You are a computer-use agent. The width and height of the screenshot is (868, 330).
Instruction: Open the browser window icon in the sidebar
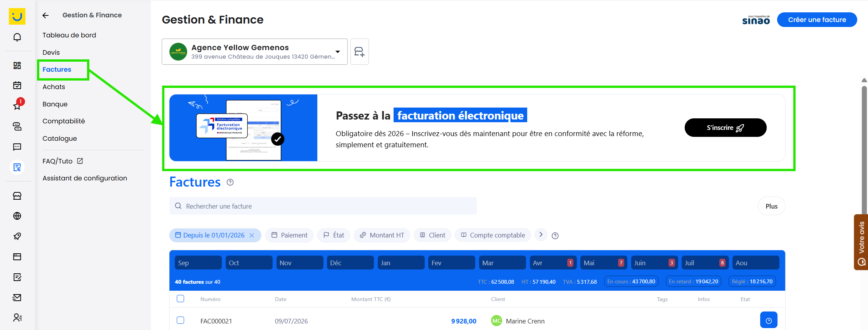(x=17, y=257)
